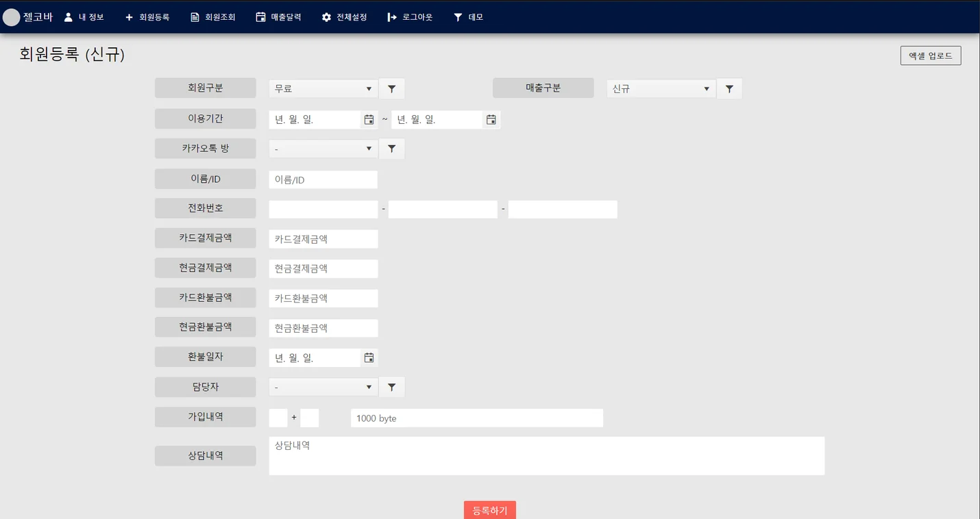Click 로그아웃 in the top bar
This screenshot has width=980, height=519.
pos(410,17)
